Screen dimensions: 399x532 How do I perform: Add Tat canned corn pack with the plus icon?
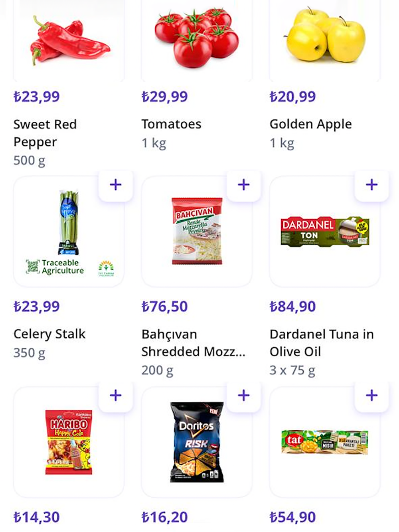tap(372, 396)
